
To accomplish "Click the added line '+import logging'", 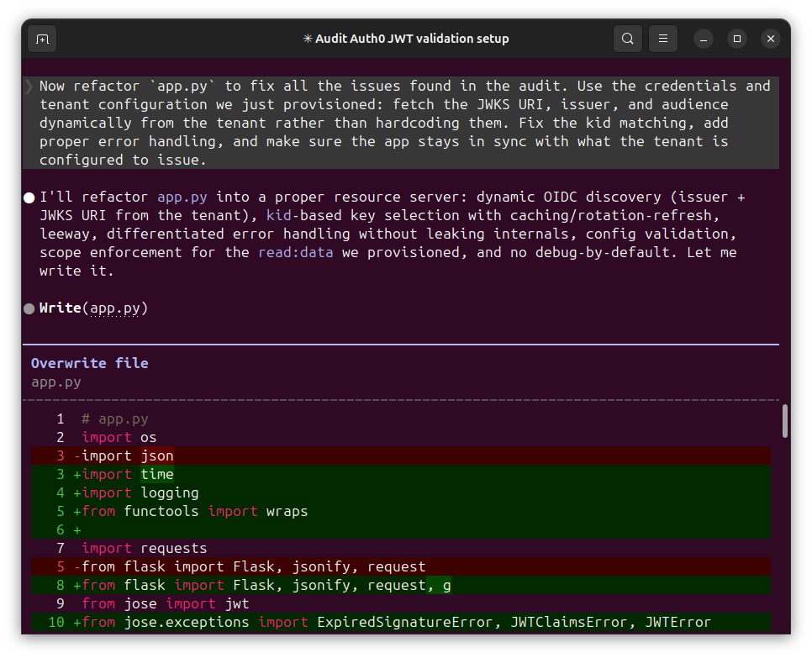I will coord(401,492).
